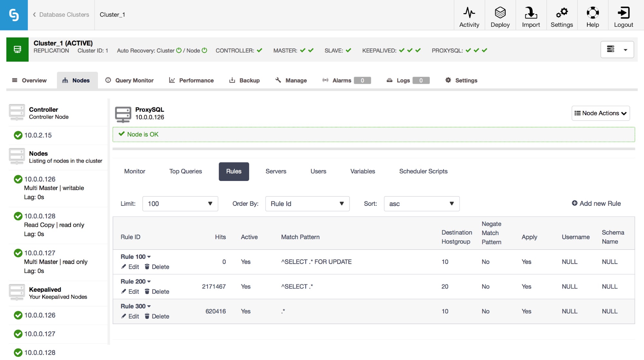The image size is (644, 360).
Task: Select the Rules sub-tab
Action: [x=234, y=171]
